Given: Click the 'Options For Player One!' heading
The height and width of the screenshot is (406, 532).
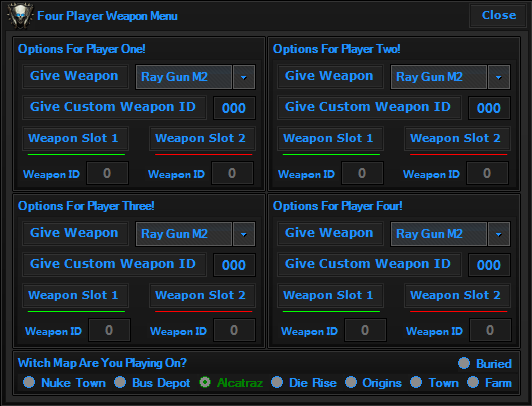Looking at the screenshot, I should (82, 49).
